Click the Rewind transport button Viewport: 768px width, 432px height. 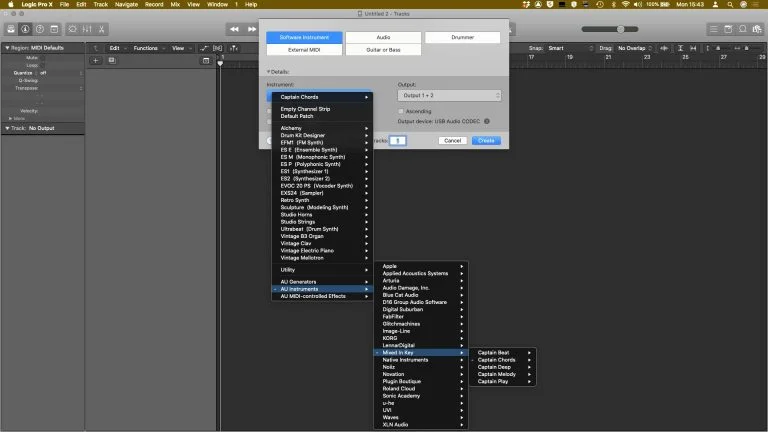234,29
